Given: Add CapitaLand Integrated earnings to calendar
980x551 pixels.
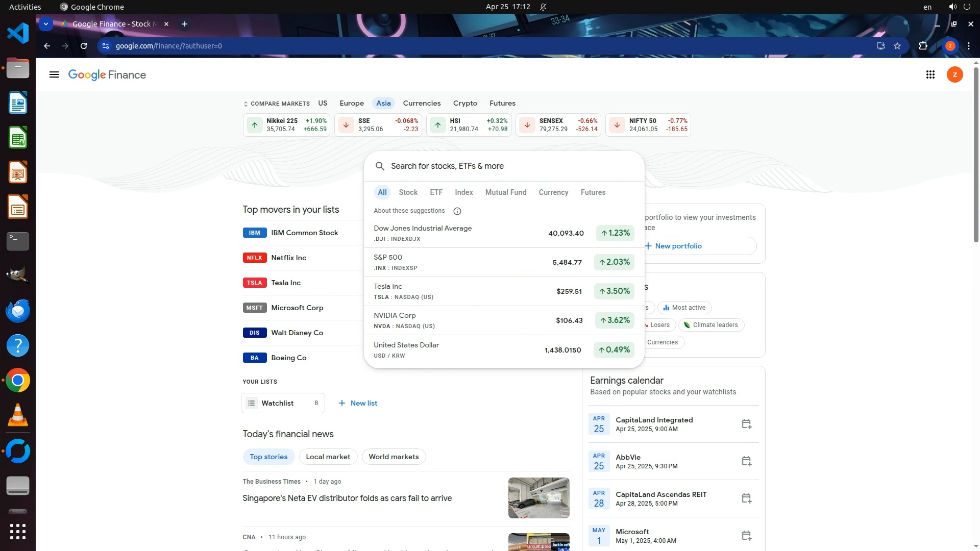Looking at the screenshot, I should [x=746, y=424].
